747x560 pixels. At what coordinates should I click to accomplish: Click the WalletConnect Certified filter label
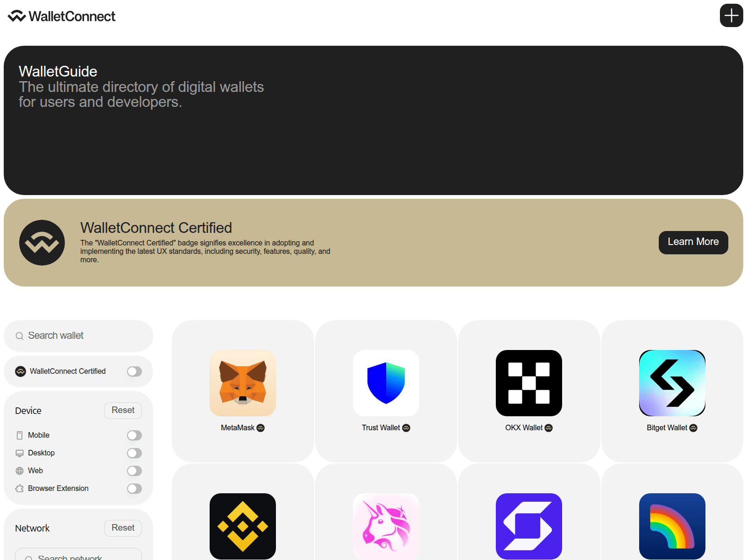68,371
